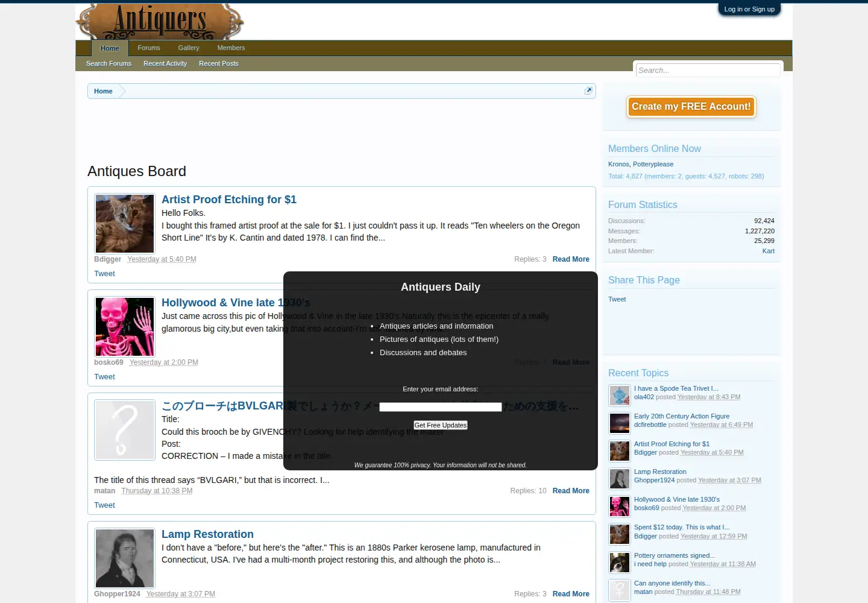Click Tweet under bosko69's post
This screenshot has height=603, width=868.
point(104,377)
